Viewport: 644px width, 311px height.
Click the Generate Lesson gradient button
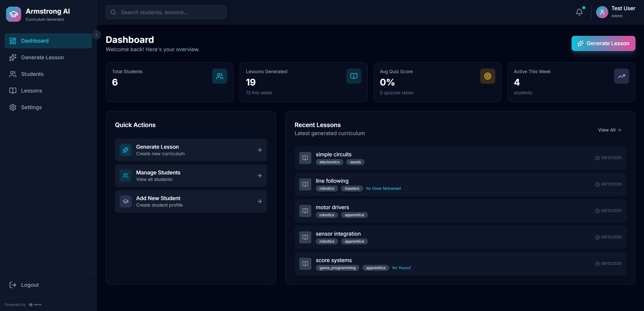603,43
